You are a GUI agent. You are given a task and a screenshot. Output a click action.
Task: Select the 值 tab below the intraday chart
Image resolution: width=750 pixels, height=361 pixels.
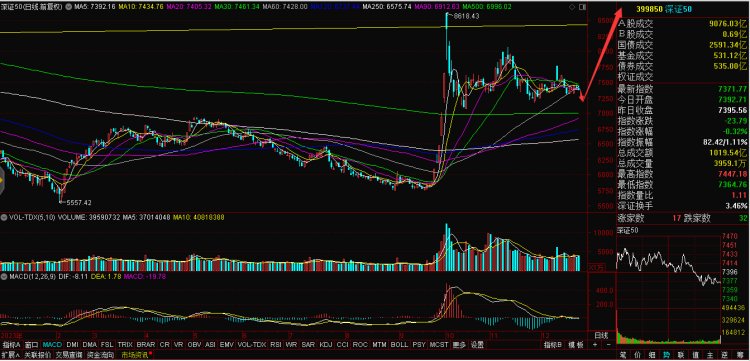(695, 355)
